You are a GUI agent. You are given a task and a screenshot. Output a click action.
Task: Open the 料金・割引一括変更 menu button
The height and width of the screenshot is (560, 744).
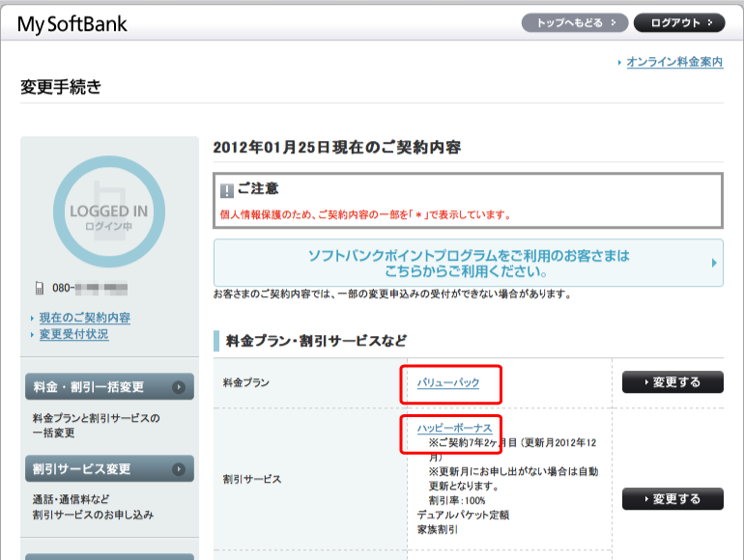(x=109, y=386)
